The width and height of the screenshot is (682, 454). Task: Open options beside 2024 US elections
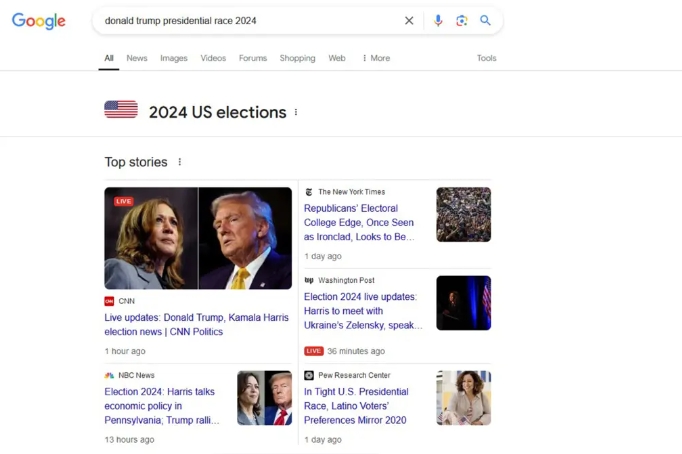pos(296,112)
